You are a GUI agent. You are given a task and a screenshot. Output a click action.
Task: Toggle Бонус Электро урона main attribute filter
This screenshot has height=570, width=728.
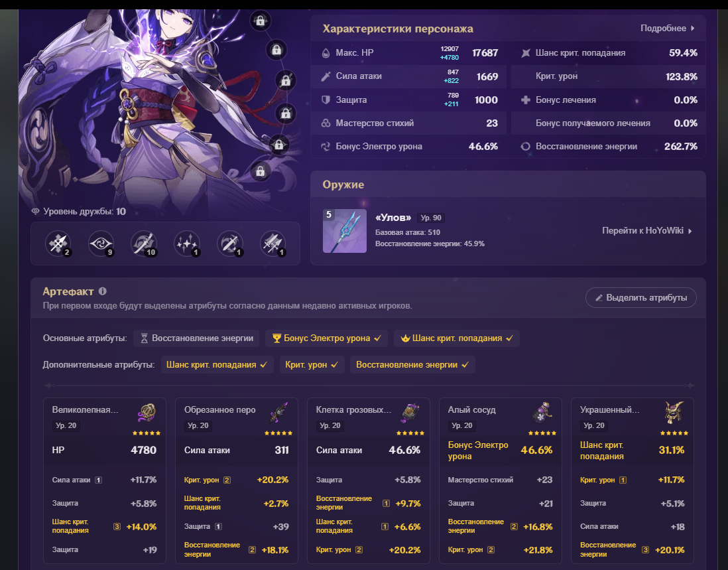328,338
